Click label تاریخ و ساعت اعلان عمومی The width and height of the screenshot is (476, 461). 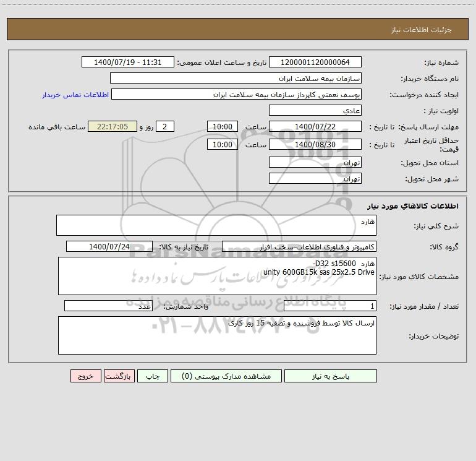pos(222,63)
